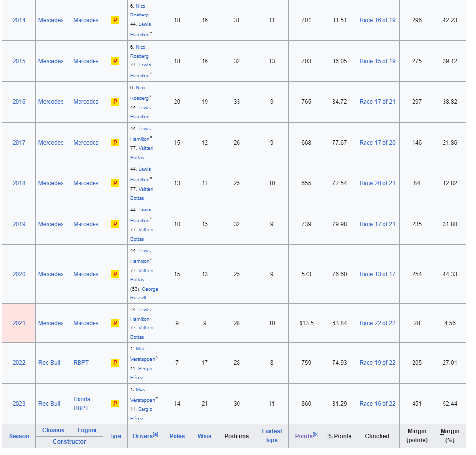Open Max Verstappen's link in 2022 row
Viewport: 476px width, 455px height.
(x=143, y=354)
